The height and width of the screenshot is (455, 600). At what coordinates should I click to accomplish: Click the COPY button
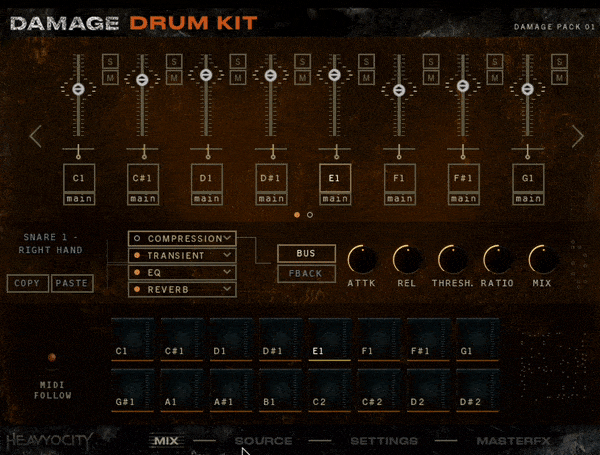point(28,284)
